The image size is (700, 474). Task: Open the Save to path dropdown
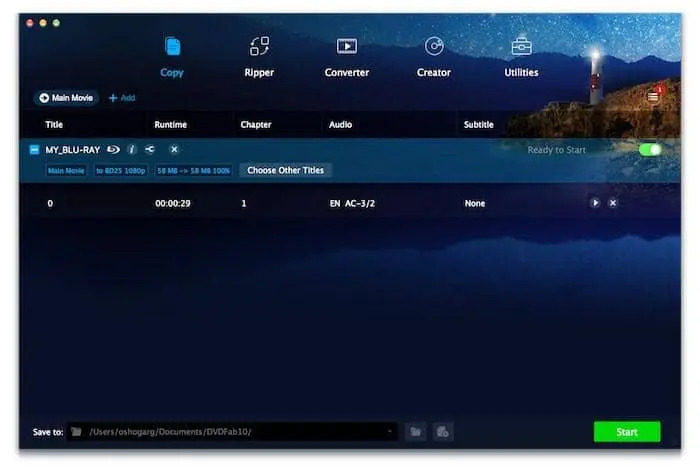pyautogui.click(x=390, y=432)
